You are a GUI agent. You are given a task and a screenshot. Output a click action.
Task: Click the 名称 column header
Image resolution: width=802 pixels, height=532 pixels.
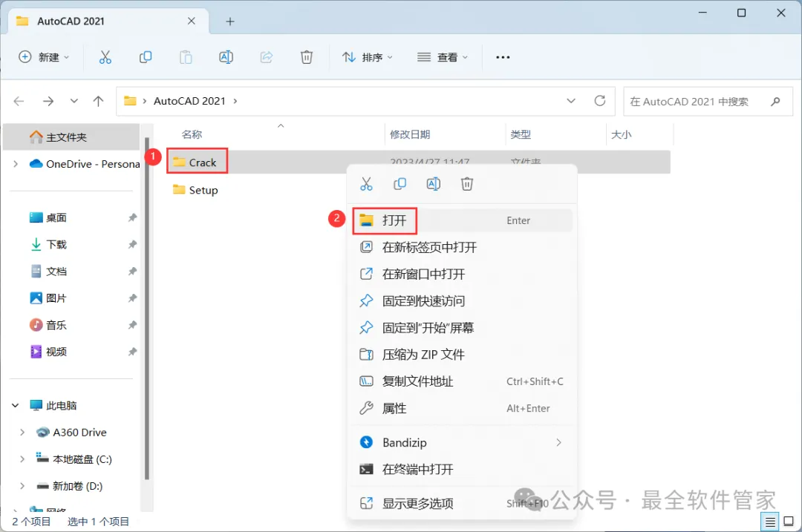coord(192,134)
